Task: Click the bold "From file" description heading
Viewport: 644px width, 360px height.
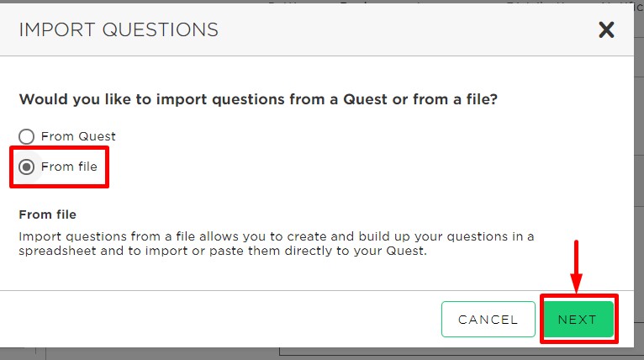Action: (48, 214)
